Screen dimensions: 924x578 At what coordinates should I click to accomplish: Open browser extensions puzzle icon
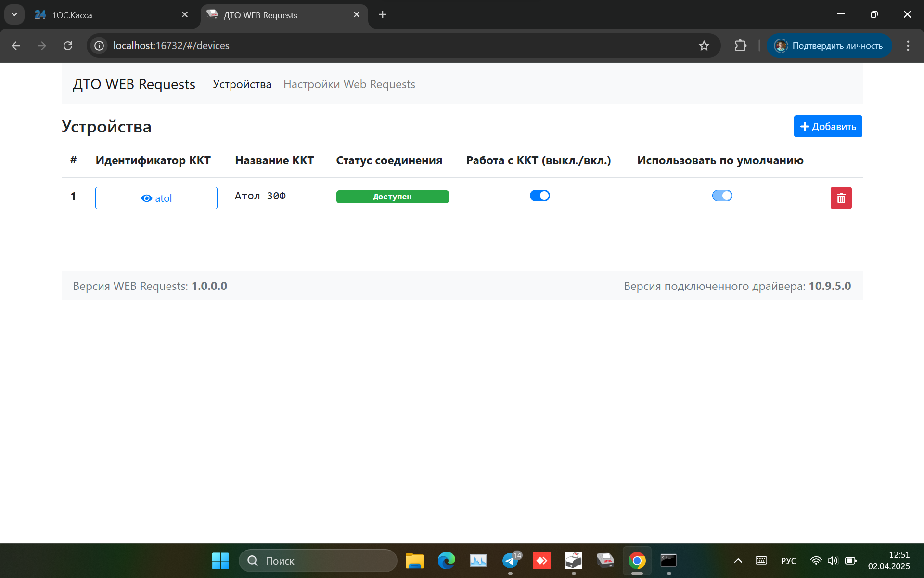[740, 46]
